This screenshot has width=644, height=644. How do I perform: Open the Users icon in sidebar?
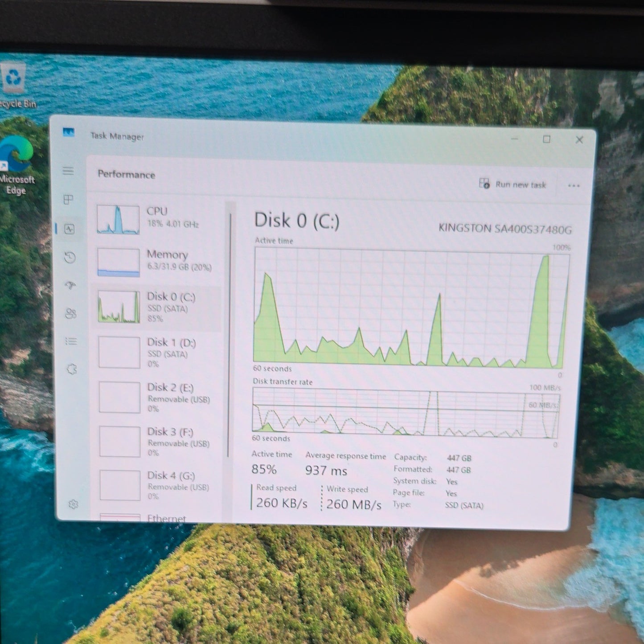(x=71, y=313)
